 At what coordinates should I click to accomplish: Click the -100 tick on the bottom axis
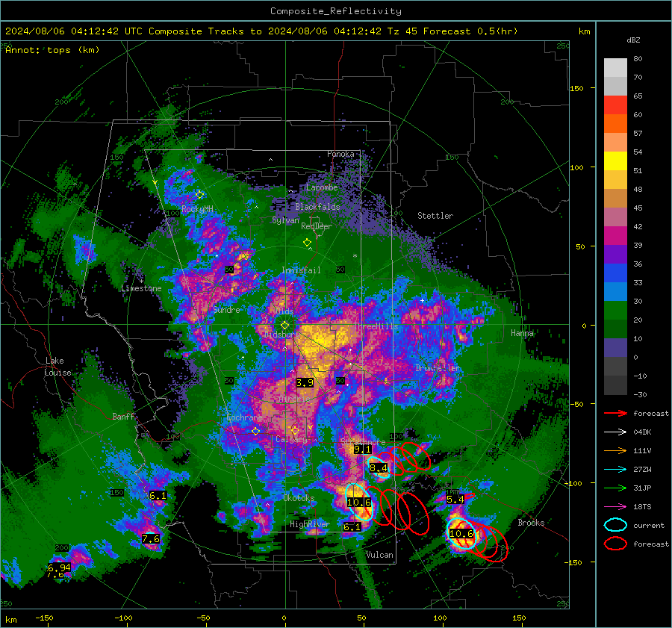point(123,618)
